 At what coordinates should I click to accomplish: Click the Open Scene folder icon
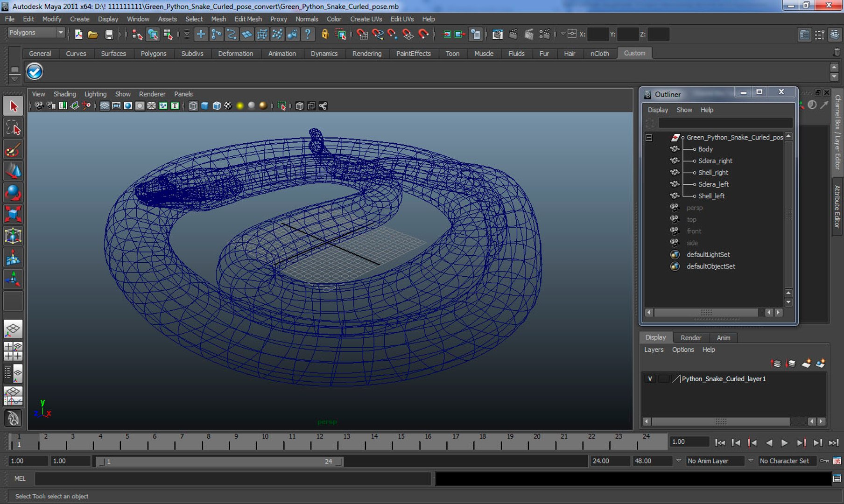tap(93, 34)
